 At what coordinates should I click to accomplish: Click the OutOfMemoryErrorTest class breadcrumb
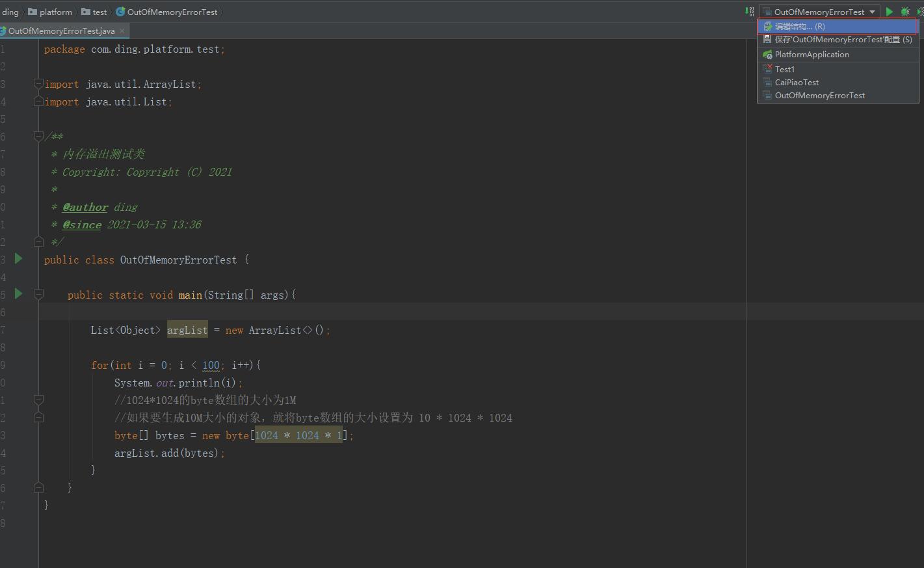coord(167,12)
